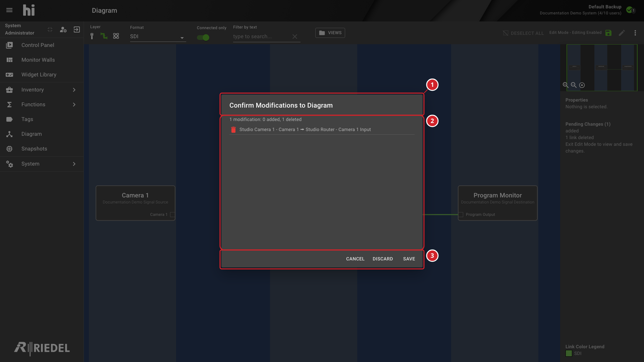This screenshot has height=362, width=644.
Task: Open the VIEWS folder button
Action: (330, 33)
